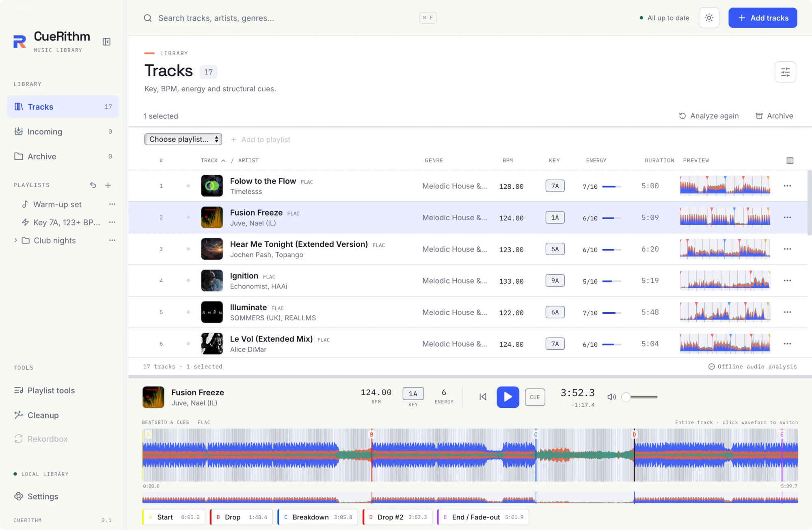
Task: Expand the Club nights folder
Action: (x=15, y=240)
